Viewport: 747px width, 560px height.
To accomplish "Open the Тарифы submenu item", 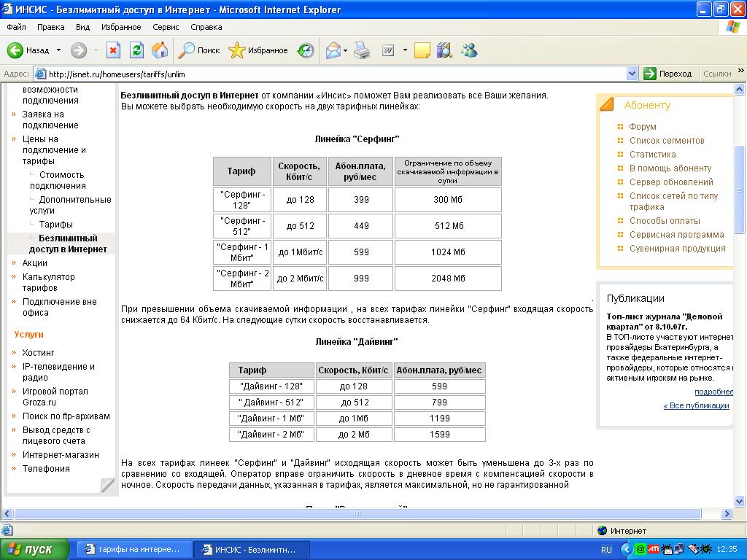I will pos(55,225).
